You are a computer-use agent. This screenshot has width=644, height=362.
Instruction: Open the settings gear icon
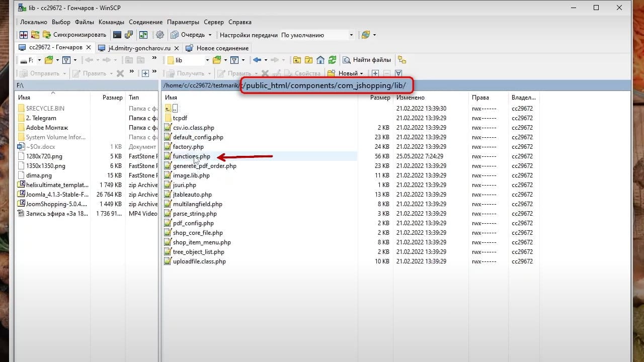(x=160, y=35)
